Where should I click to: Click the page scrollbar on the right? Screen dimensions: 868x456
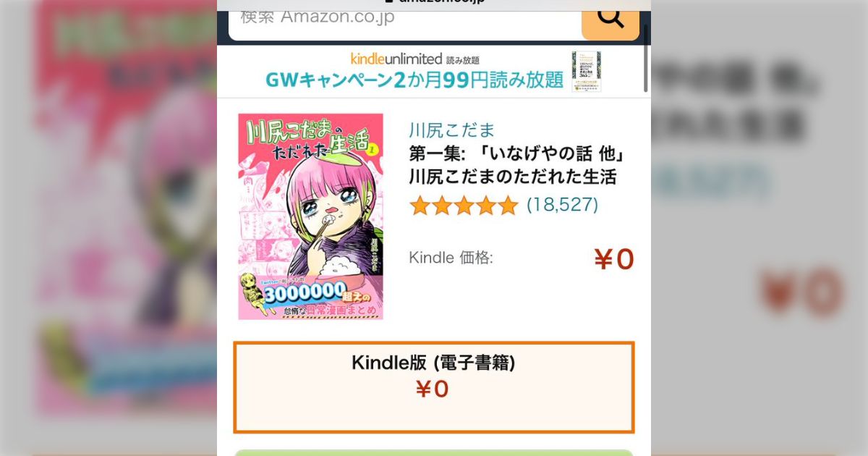click(646, 54)
